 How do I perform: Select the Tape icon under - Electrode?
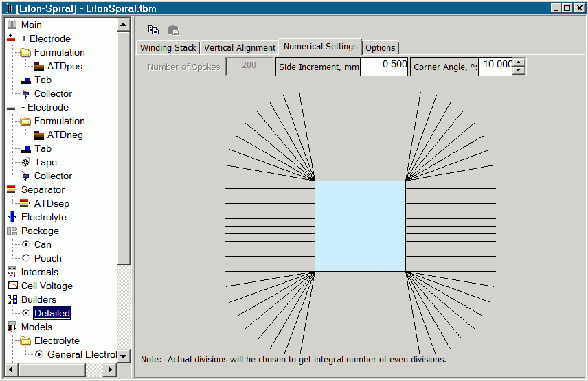coord(25,162)
